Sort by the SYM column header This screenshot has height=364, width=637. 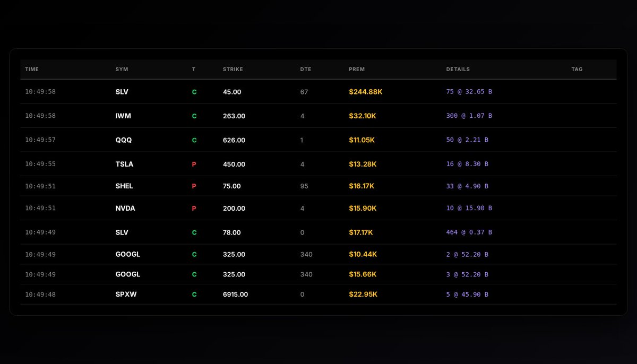tap(122, 70)
